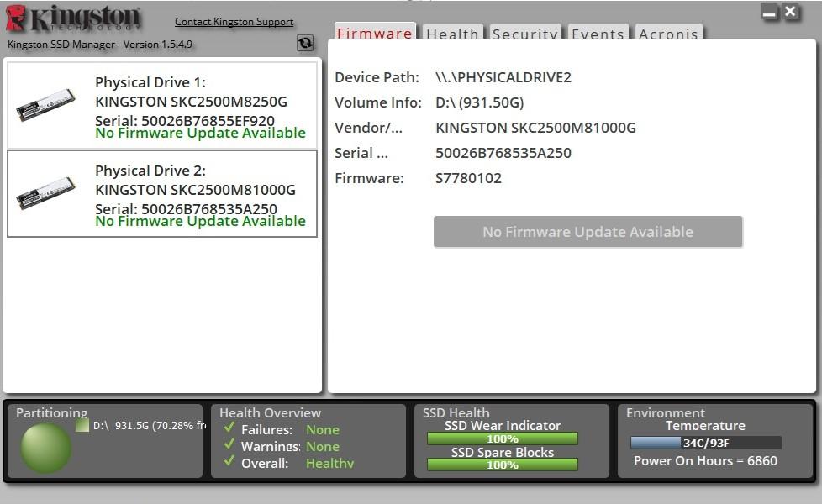Click Volume Info value D:\ (931.50G)
The image size is (822, 504).
(x=479, y=102)
